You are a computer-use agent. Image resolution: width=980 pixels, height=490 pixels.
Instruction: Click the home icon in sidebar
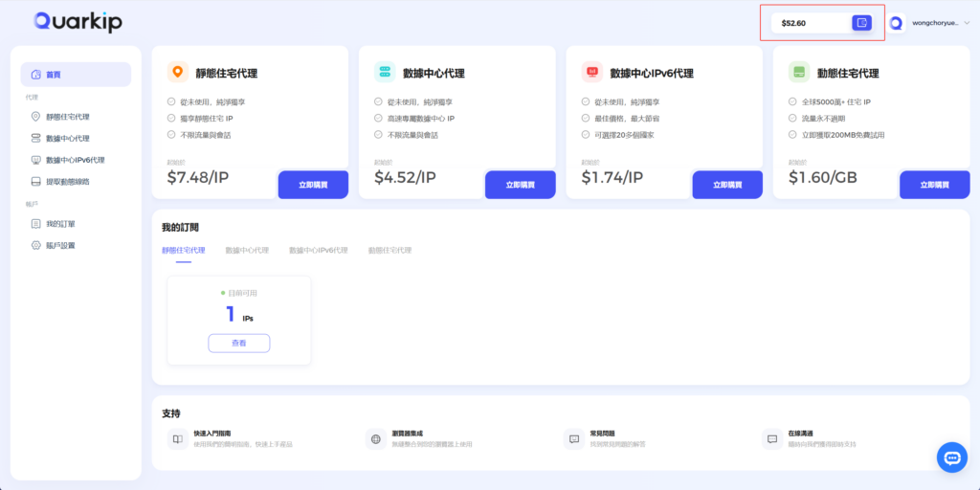[35, 75]
